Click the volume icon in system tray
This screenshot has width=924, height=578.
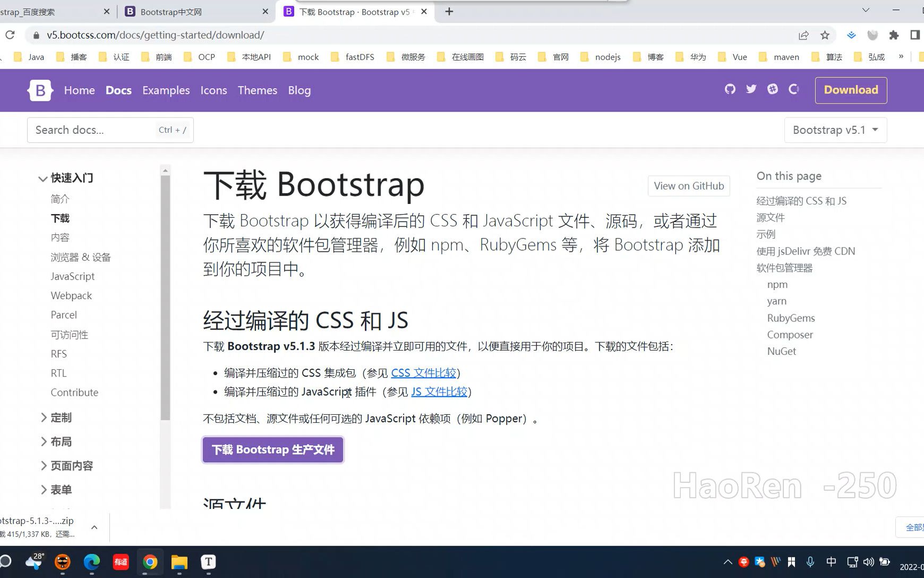click(x=869, y=562)
